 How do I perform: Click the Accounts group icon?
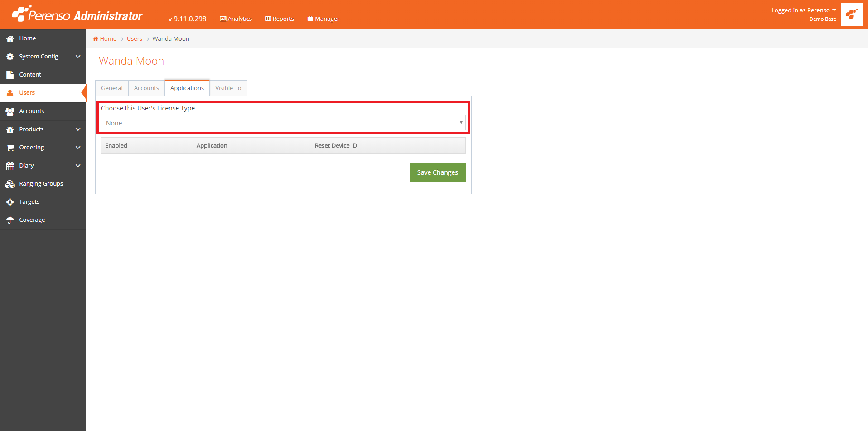[x=10, y=111]
